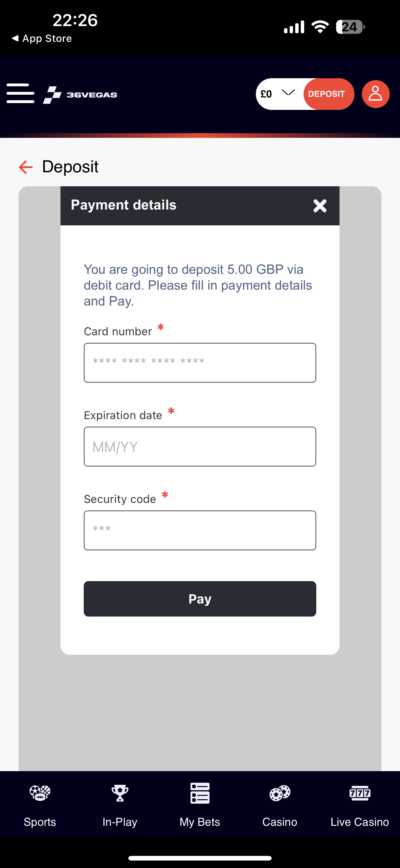Focus the Expiration date MM/YY field
This screenshot has height=868, width=400.
(x=200, y=446)
